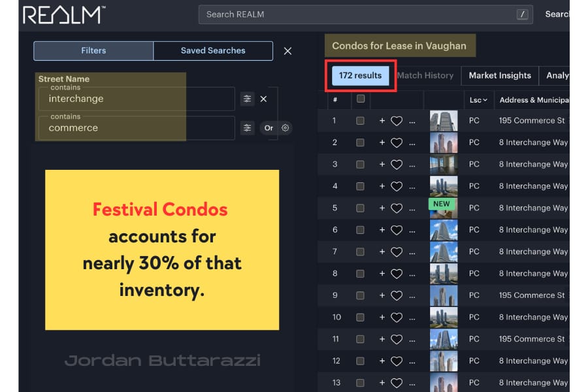Screen dimensions: 588x392
Task: Add listing row 12 with plus icon
Action: [382, 361]
